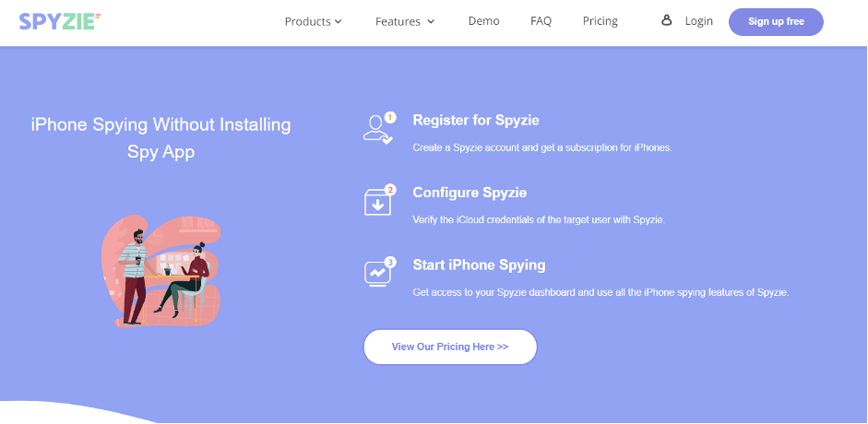Click the monitor chart step 3 icon
This screenshot has height=424, width=868.
tap(380, 271)
